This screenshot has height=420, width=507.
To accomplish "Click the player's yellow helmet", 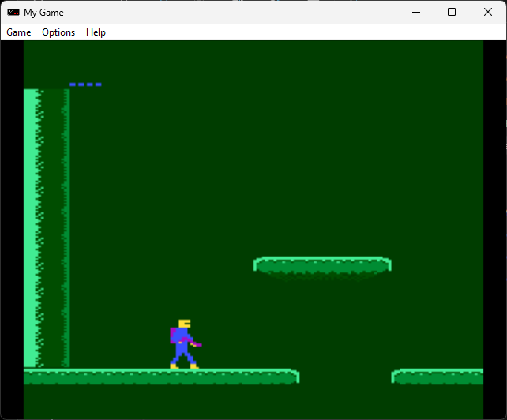I will coord(184,324).
